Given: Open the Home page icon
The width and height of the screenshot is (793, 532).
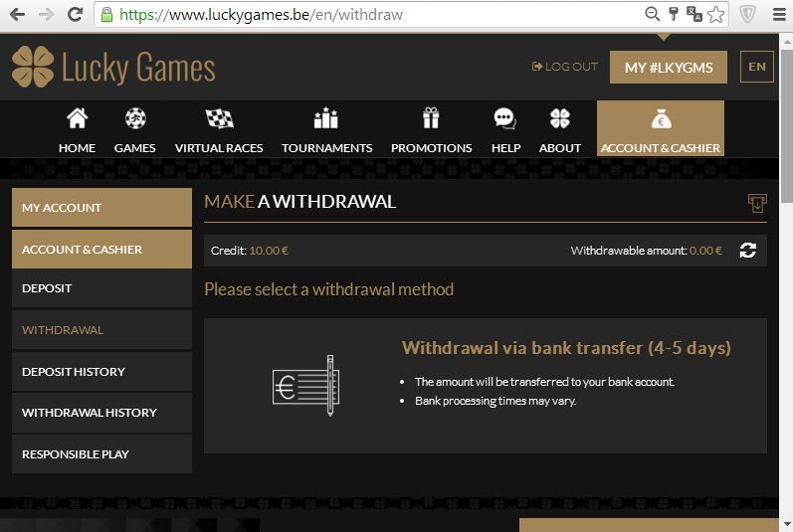Looking at the screenshot, I should (x=77, y=119).
